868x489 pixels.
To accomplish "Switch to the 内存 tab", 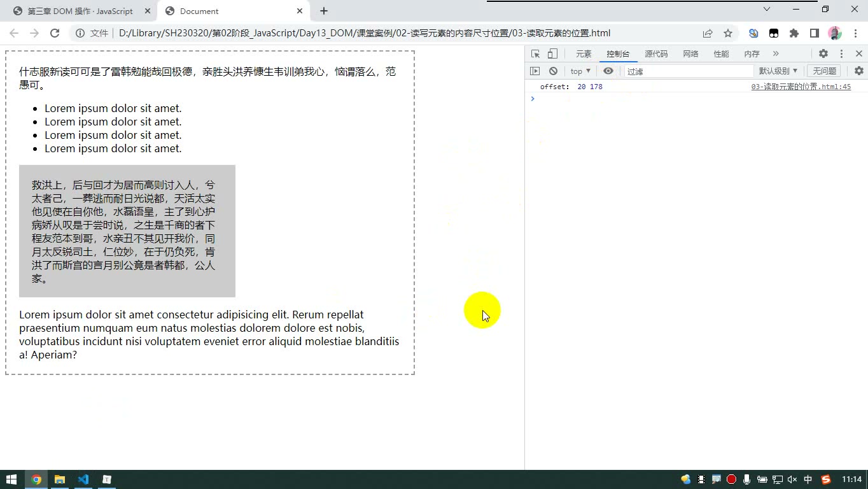I will [x=752, y=54].
